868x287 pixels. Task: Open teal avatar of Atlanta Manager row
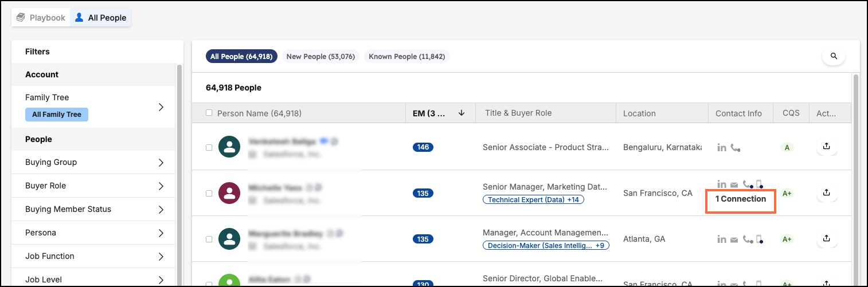click(229, 239)
